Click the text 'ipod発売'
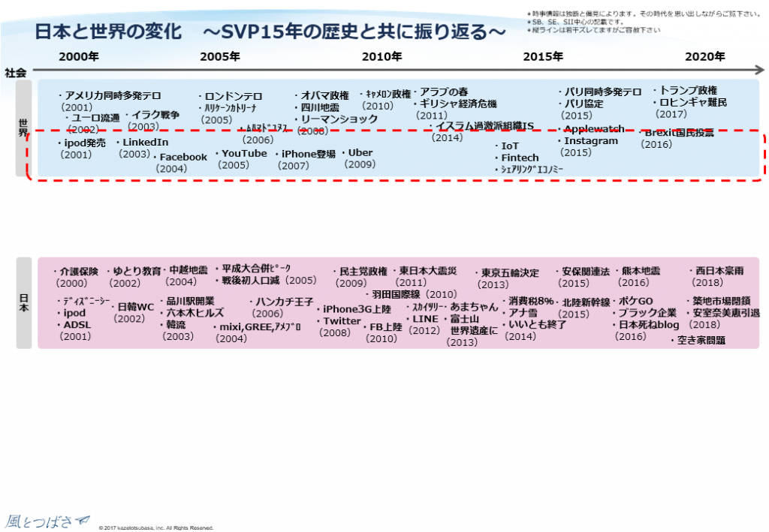The width and height of the screenshot is (769, 532). [x=85, y=143]
